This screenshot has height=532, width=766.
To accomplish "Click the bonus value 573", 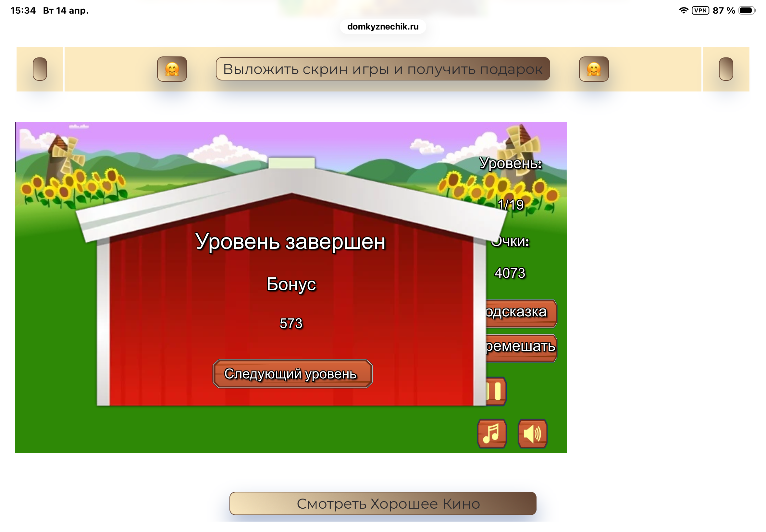I will pos(291,323).
